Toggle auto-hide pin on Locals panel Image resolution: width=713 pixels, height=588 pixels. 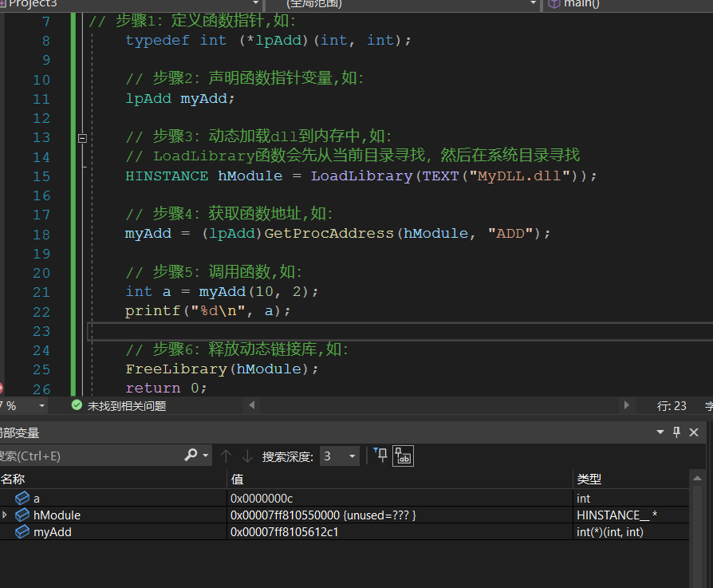pyautogui.click(x=676, y=432)
